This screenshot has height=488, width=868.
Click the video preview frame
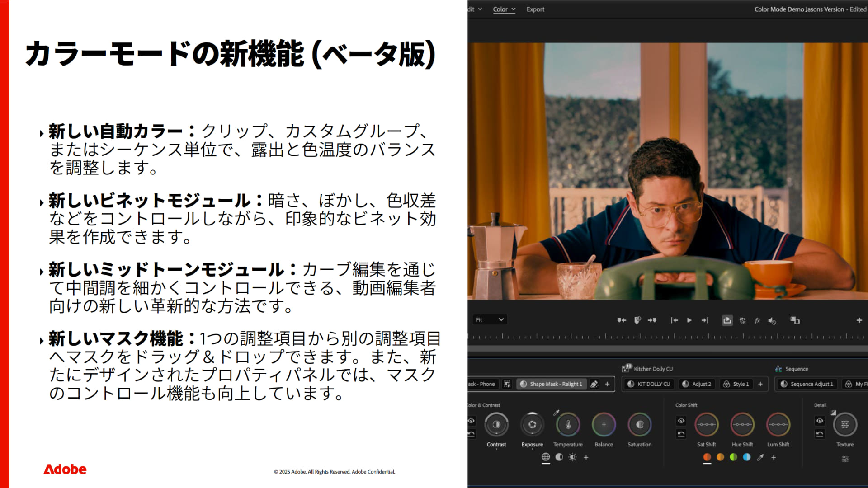(668, 171)
